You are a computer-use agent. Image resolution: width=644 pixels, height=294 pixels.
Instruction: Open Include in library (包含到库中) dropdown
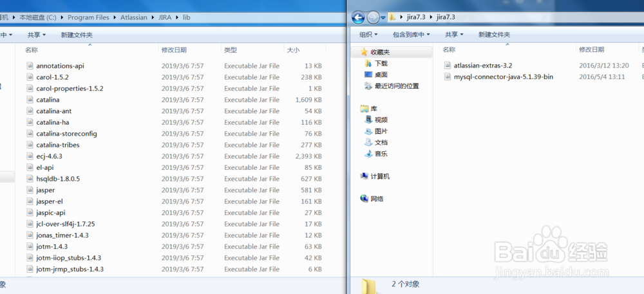(411, 35)
